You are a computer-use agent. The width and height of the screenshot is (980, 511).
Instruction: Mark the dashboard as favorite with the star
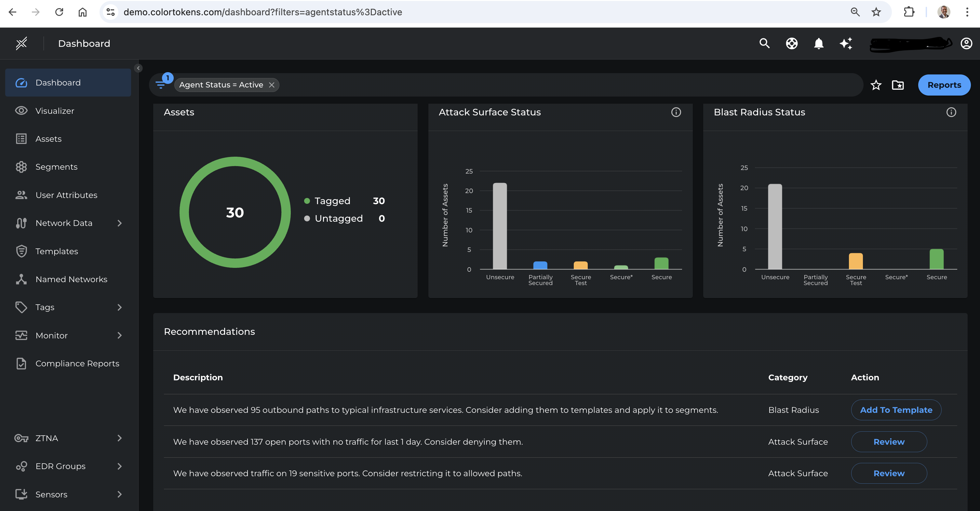(x=876, y=85)
